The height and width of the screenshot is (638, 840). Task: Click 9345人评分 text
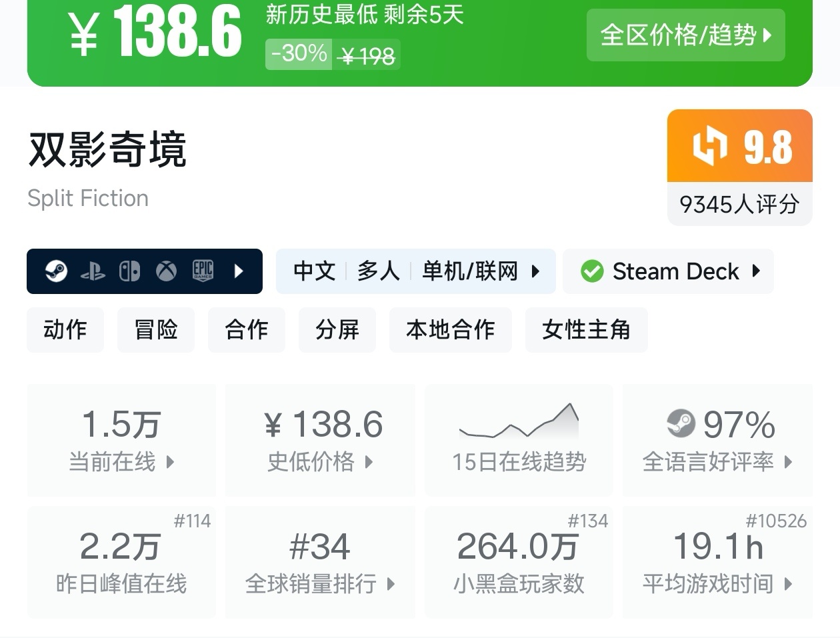pos(739,204)
